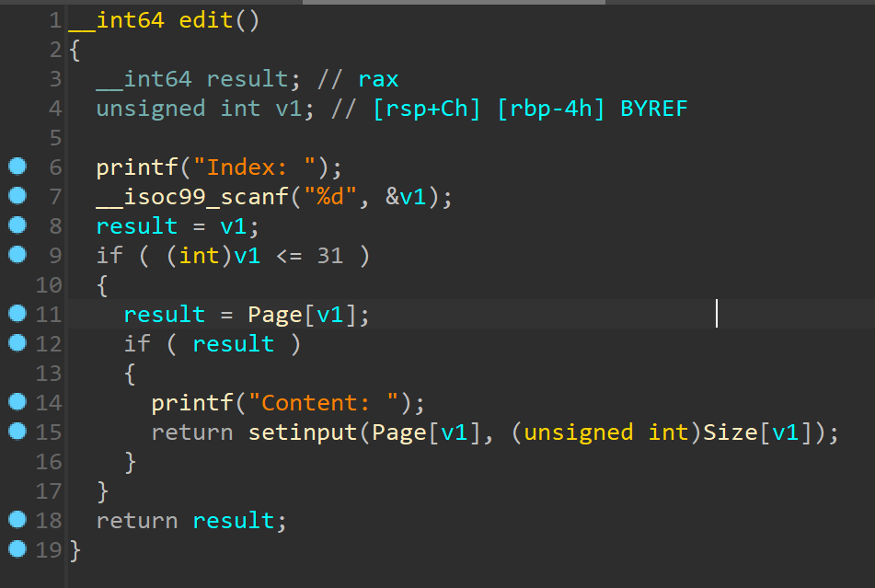Click the "Content: " string literal
Screen dimensions: 875x588
(323, 403)
